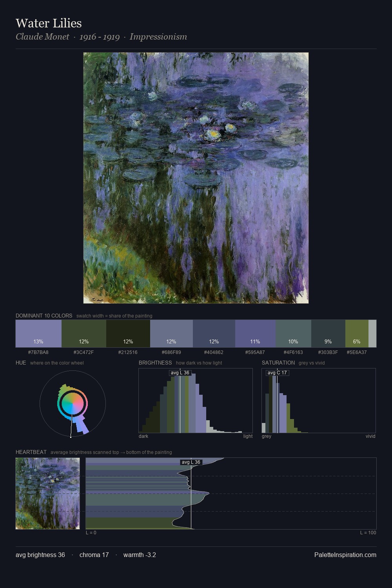
Task: Click 'average brightness scanned top → bottom' caption
Action: tap(111, 452)
